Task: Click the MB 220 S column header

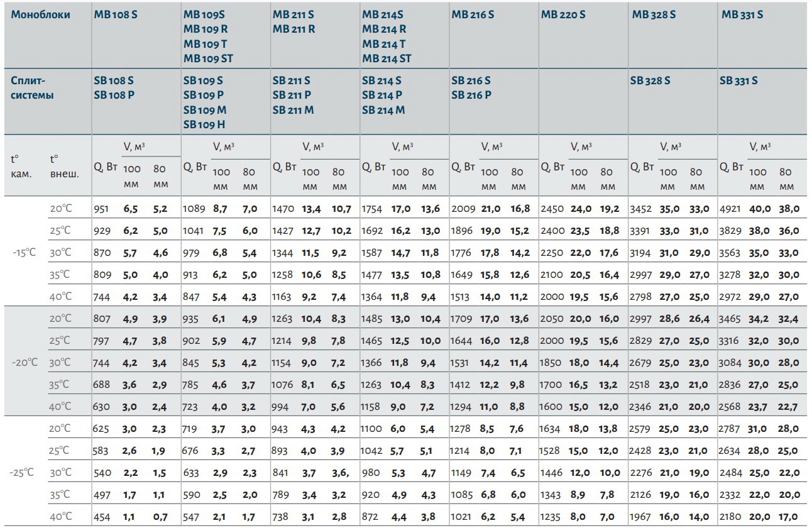Action: pyautogui.click(x=563, y=14)
